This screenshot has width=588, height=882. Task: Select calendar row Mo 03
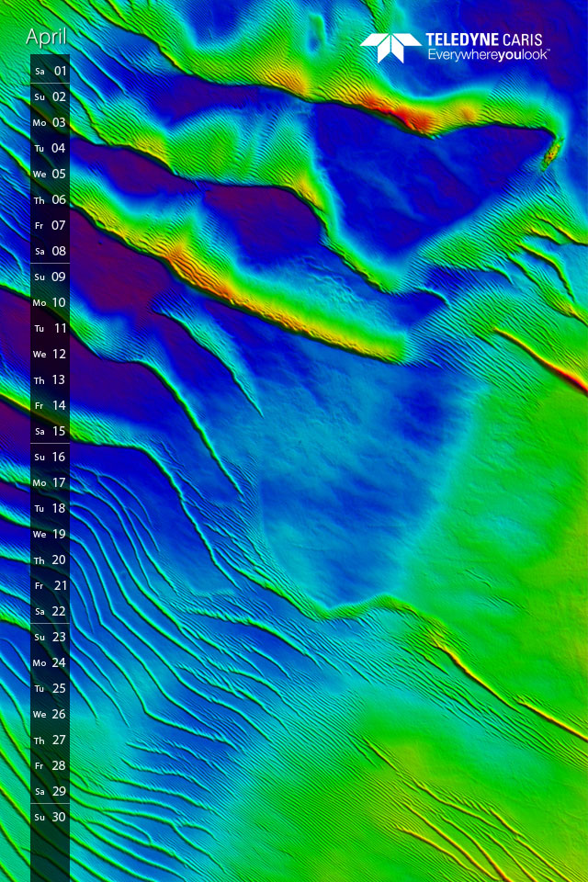[x=51, y=122]
